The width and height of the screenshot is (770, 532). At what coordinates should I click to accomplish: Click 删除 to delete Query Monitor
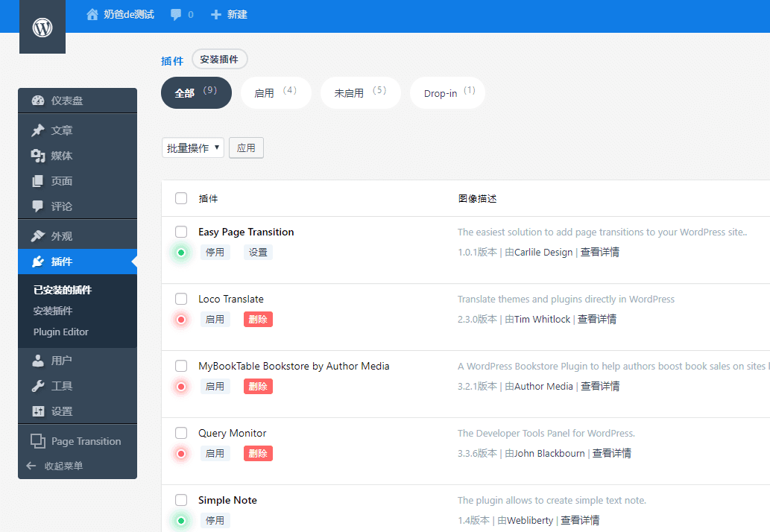click(257, 453)
